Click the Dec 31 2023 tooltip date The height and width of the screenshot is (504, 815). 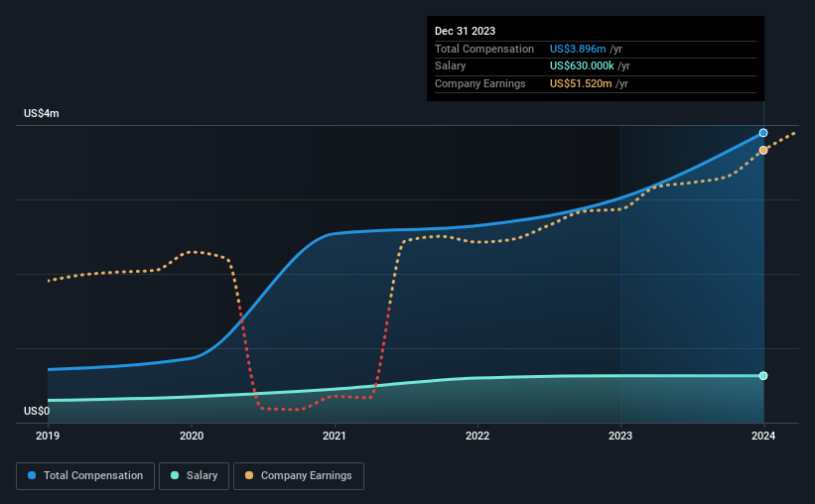click(x=465, y=31)
